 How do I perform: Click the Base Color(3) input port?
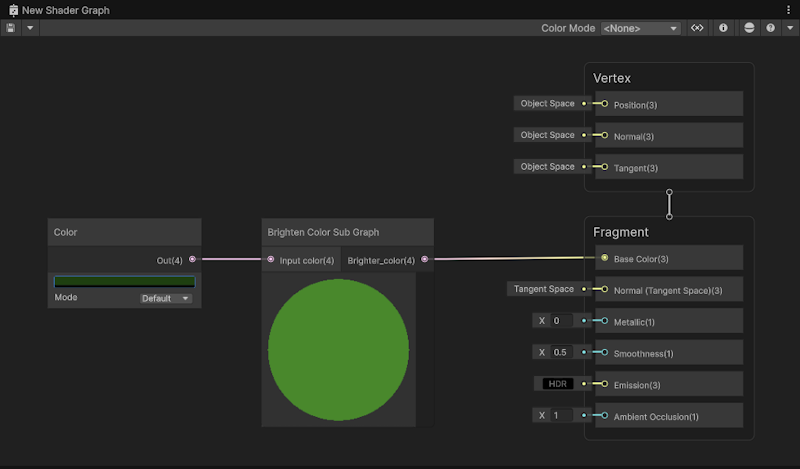[604, 258]
